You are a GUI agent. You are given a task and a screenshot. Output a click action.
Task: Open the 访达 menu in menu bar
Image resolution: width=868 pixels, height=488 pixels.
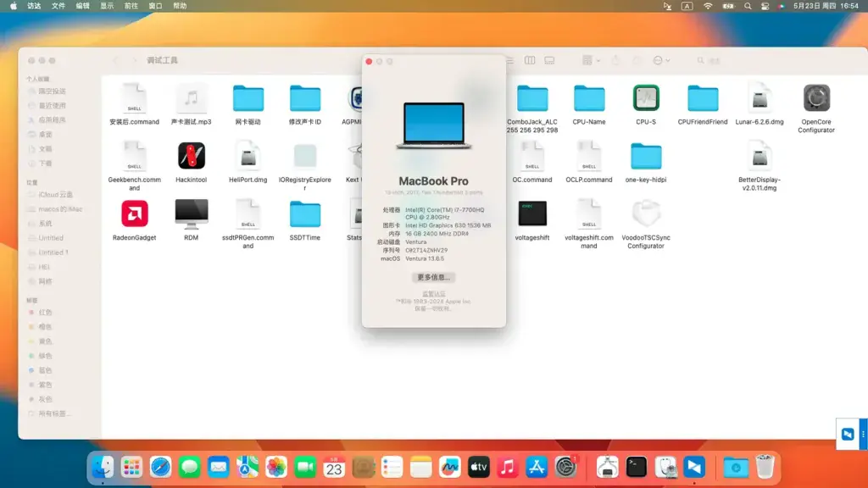(x=34, y=6)
